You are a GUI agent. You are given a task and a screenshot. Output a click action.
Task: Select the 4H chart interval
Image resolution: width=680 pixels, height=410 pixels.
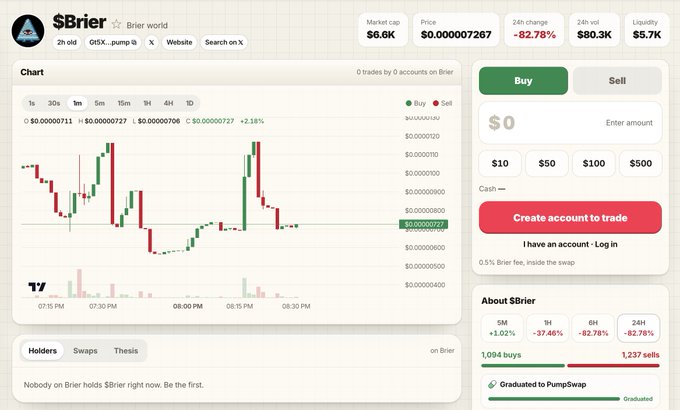point(168,103)
